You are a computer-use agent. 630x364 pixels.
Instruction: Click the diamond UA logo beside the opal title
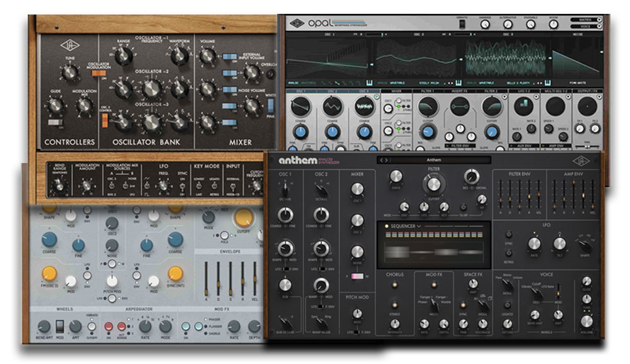tap(297, 23)
